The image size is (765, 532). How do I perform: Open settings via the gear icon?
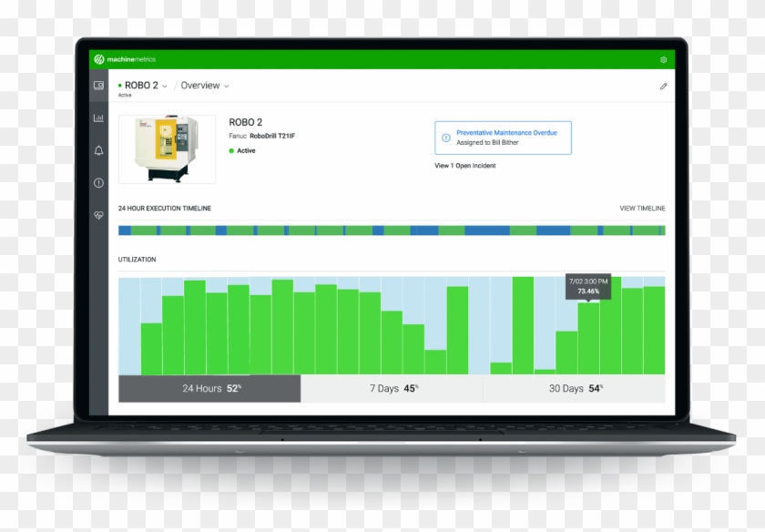pos(664,59)
